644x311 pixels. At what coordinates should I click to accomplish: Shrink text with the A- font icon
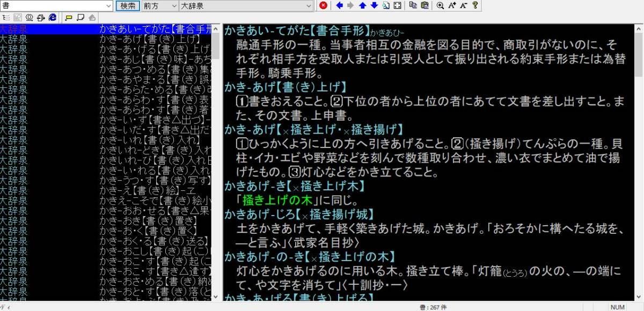pos(463,5)
